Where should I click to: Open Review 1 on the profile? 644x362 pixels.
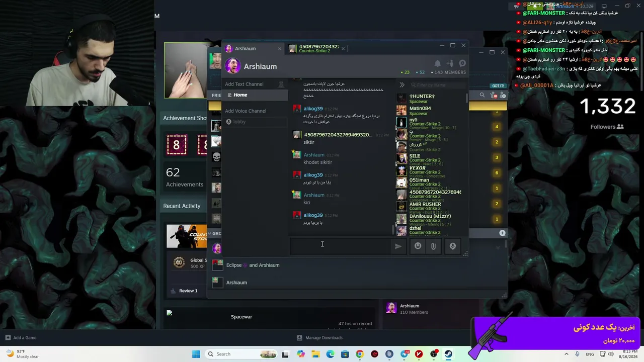click(188, 291)
